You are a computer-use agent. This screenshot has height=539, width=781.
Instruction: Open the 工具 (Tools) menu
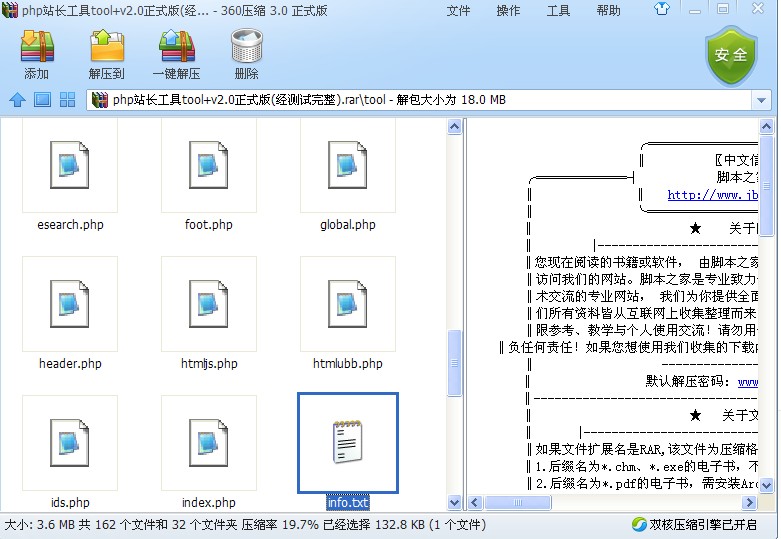(x=558, y=11)
